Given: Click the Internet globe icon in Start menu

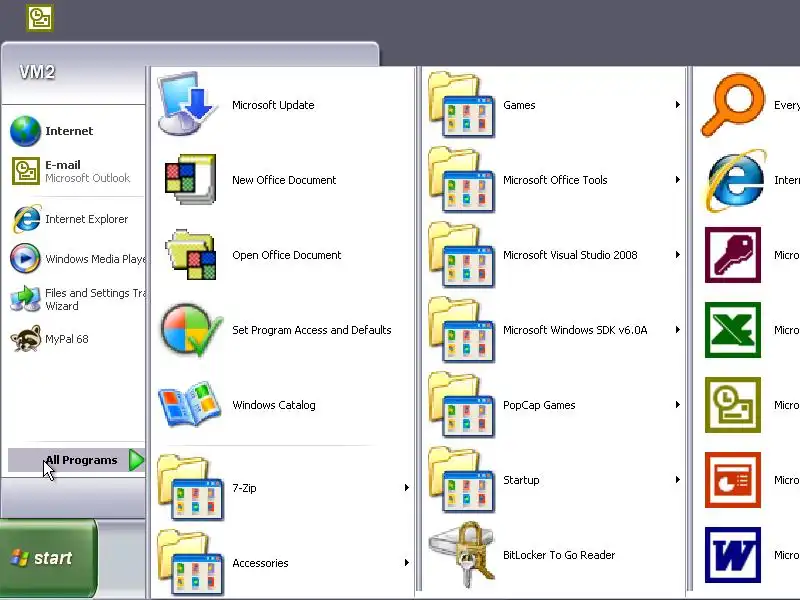Looking at the screenshot, I should point(26,131).
